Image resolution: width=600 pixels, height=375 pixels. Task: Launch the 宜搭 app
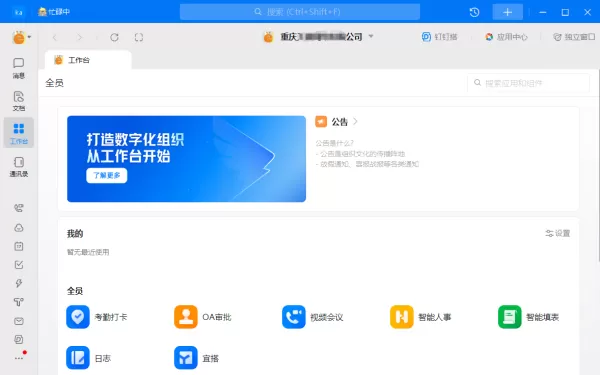click(197, 358)
